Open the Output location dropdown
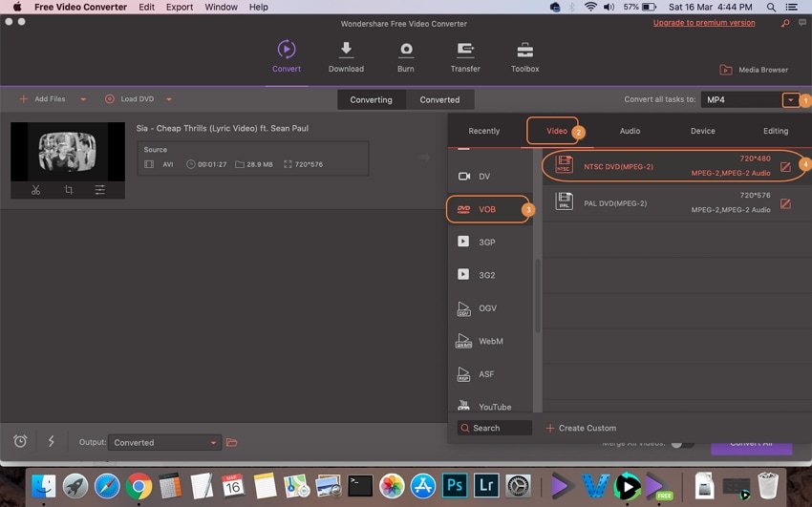Image resolution: width=812 pixels, height=507 pixels. [x=164, y=442]
